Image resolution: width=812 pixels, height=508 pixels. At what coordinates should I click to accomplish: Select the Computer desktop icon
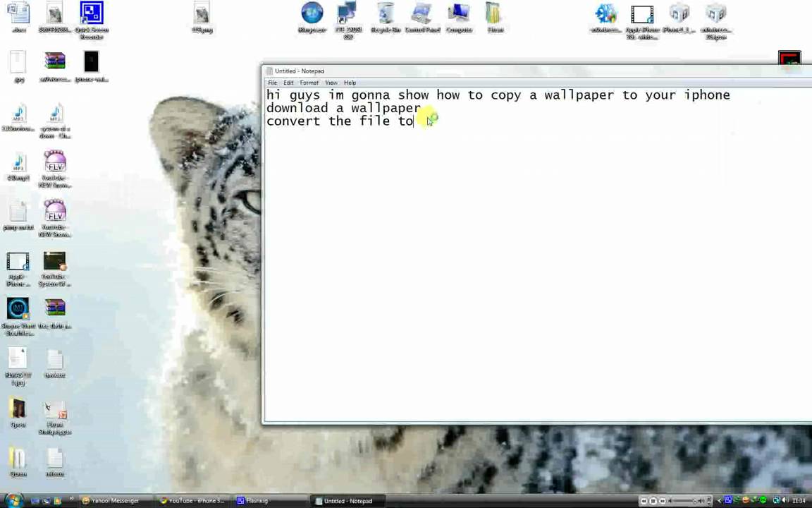point(459,18)
